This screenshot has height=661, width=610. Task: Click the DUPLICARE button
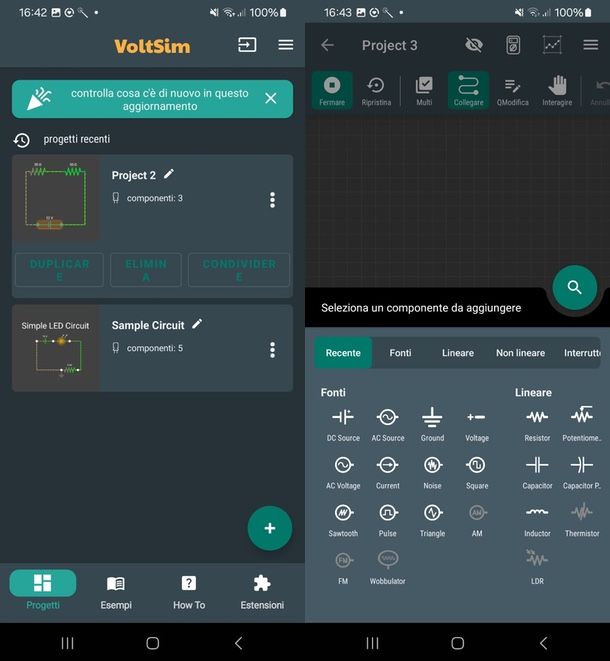pos(59,270)
